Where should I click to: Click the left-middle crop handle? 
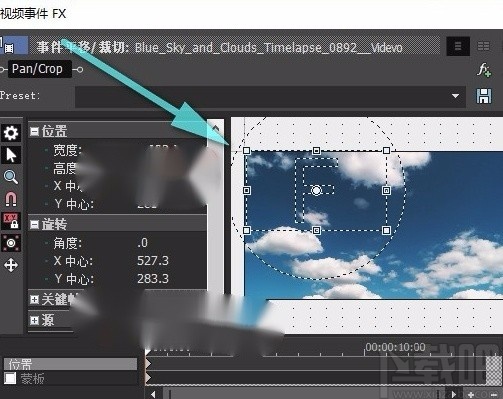click(246, 190)
